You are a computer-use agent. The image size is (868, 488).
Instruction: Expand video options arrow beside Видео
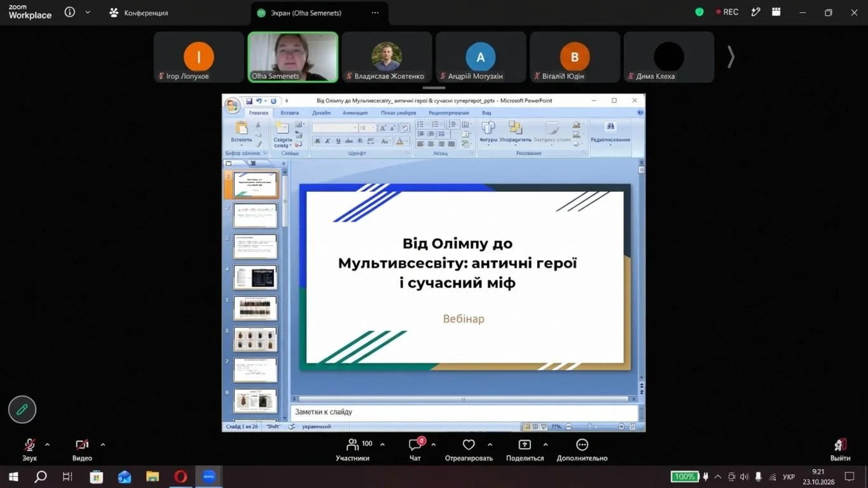103,445
